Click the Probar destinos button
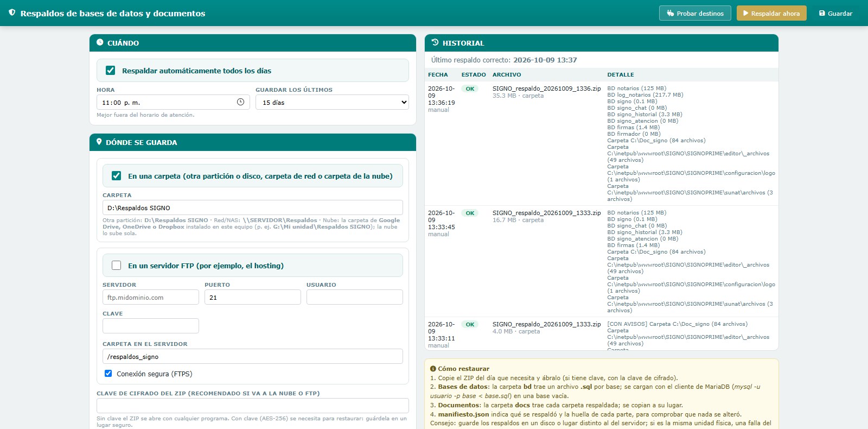The width and height of the screenshot is (868, 429). click(695, 13)
